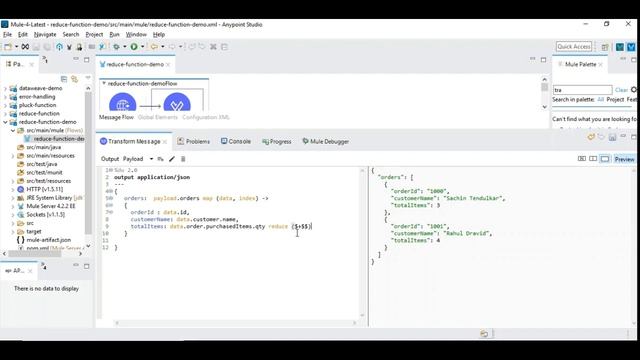Expand the dataweave-demo project
This screenshot has height=360, width=640.
(5, 88)
